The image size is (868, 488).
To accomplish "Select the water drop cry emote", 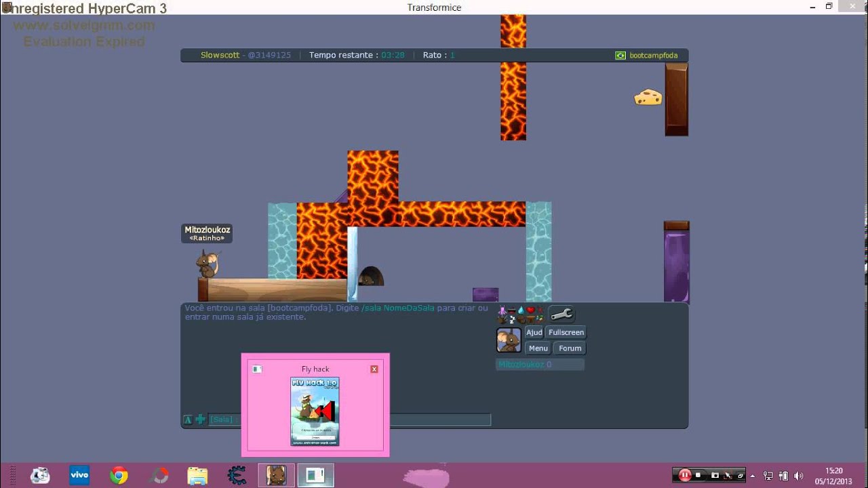I will pyautogui.click(x=521, y=310).
